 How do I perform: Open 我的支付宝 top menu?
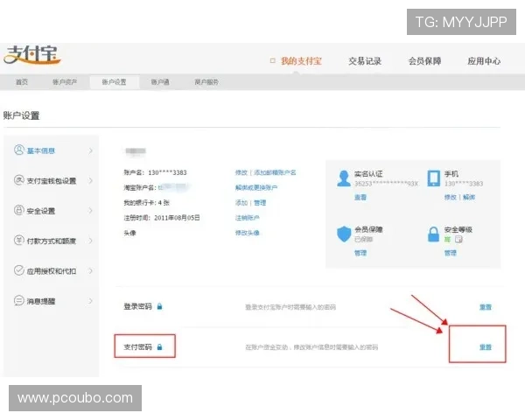tap(301, 61)
